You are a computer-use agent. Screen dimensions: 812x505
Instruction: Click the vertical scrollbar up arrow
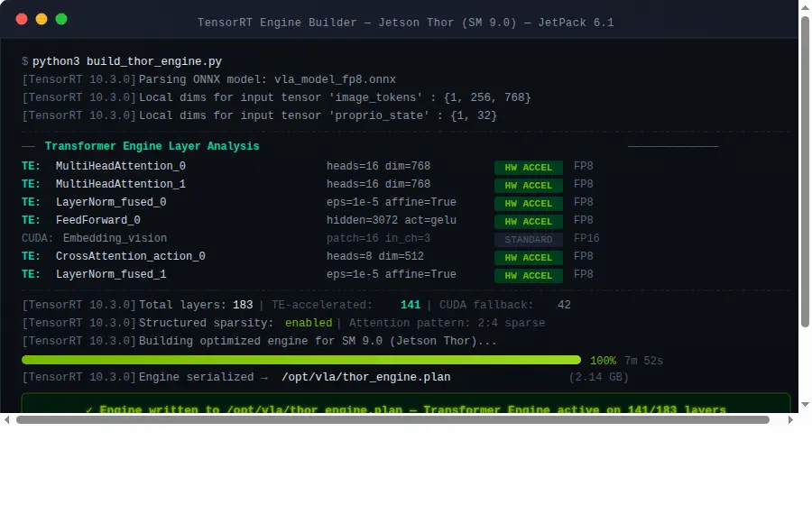pyautogui.click(x=806, y=6)
